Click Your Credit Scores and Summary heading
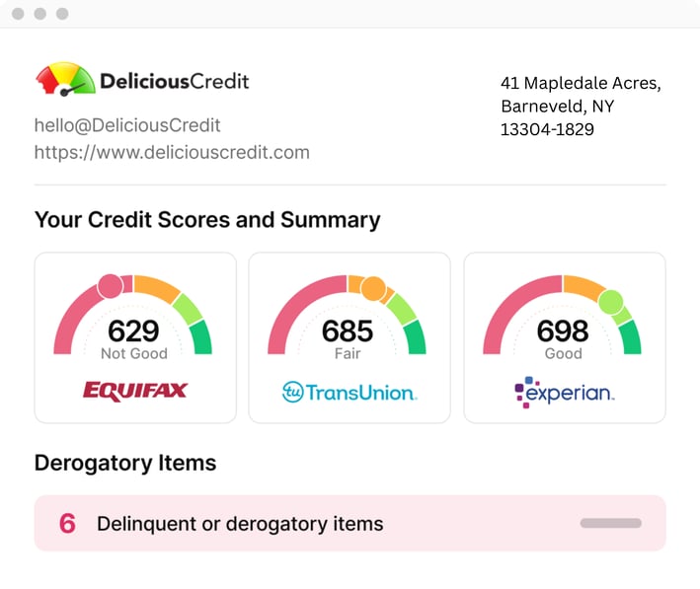Viewport: 700px width, 589px height. 207,220
